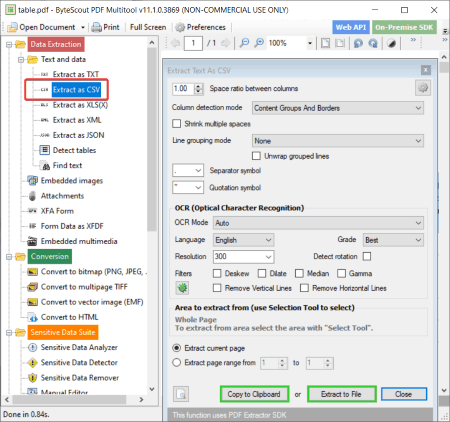450x422 pixels.
Task: Select Extract as CSV in tree
Action: point(76,90)
